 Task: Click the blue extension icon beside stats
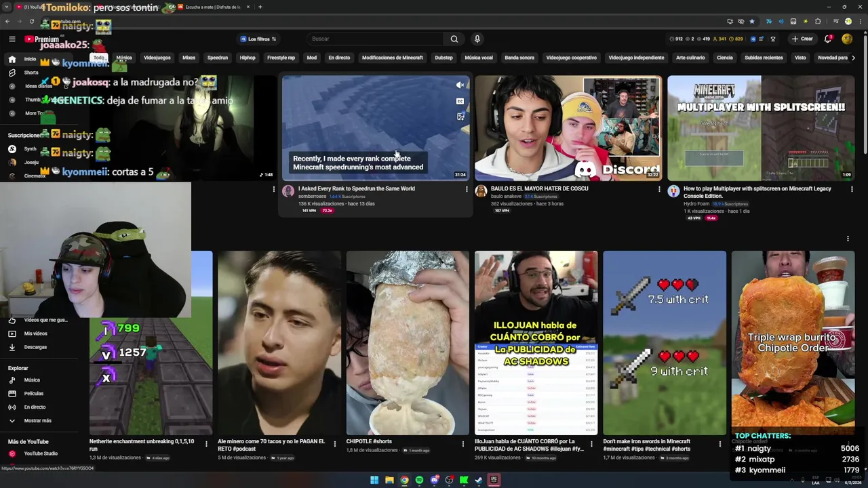point(753,39)
